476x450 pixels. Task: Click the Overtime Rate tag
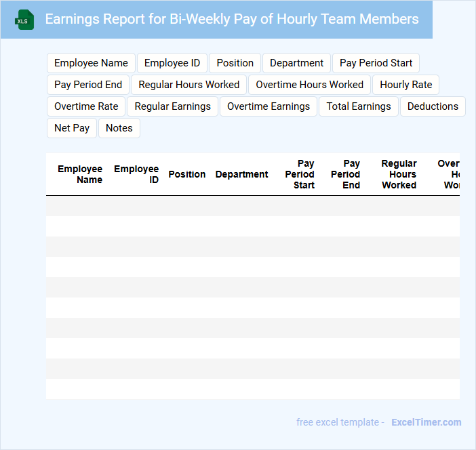tap(86, 106)
